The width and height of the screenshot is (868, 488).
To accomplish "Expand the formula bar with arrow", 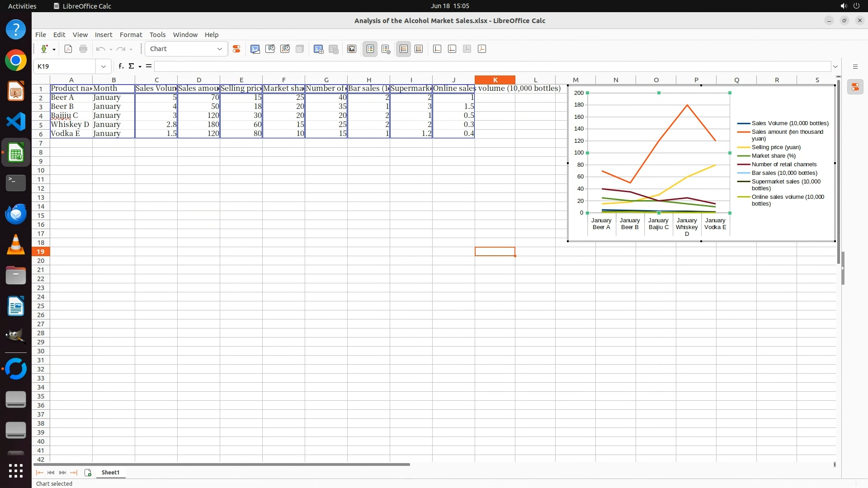I will pyautogui.click(x=835, y=66).
